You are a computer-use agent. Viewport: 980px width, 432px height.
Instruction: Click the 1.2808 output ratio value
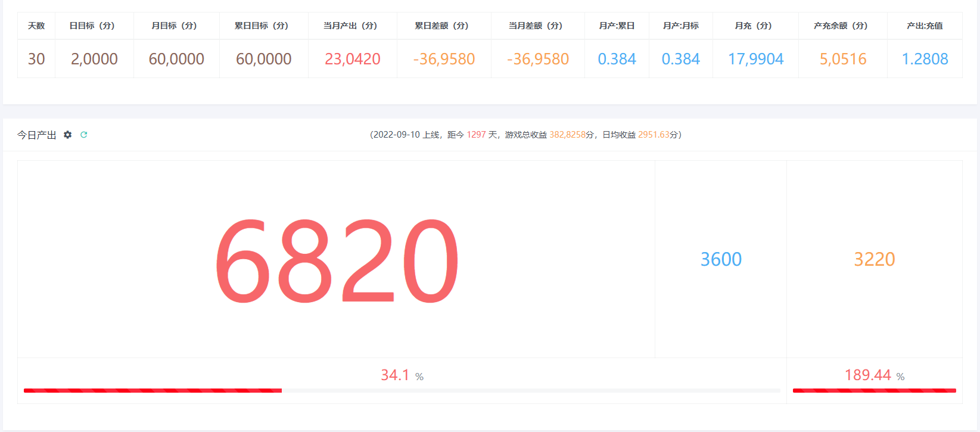click(925, 59)
